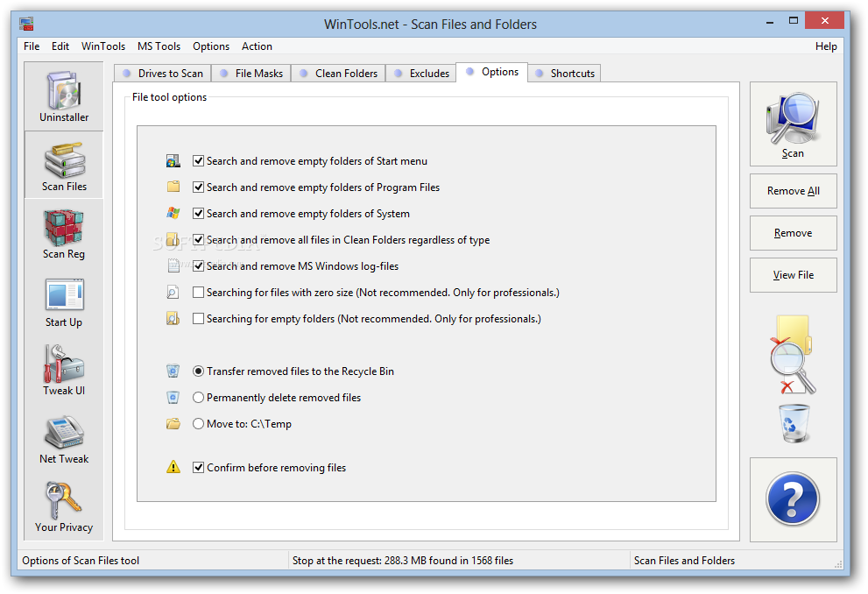Click the recycle bin icon on right panel
The image size is (868, 594).
(x=794, y=423)
